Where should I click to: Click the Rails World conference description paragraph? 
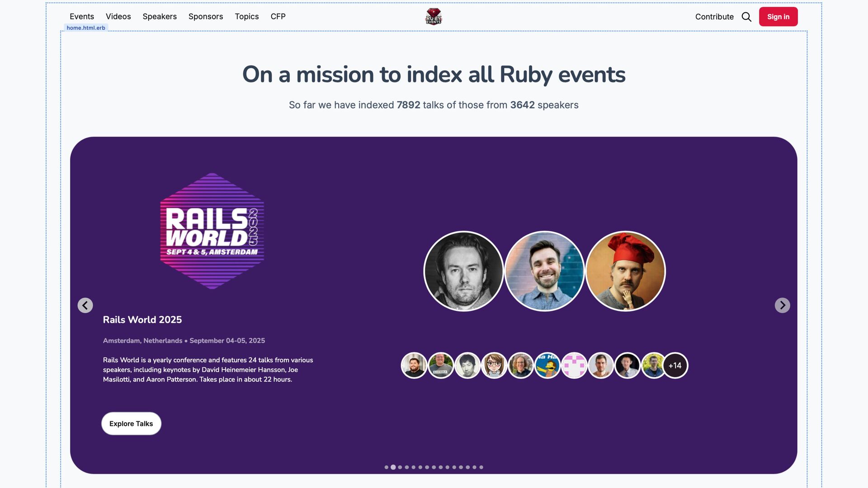(x=208, y=370)
